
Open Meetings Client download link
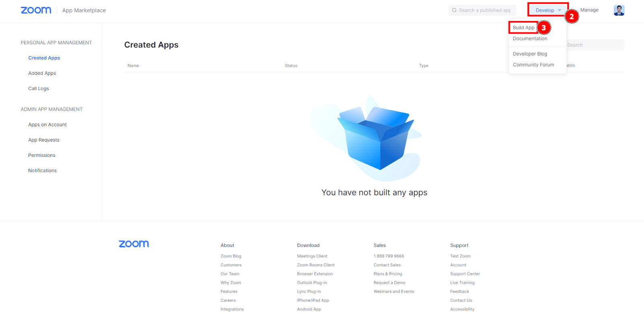point(312,256)
